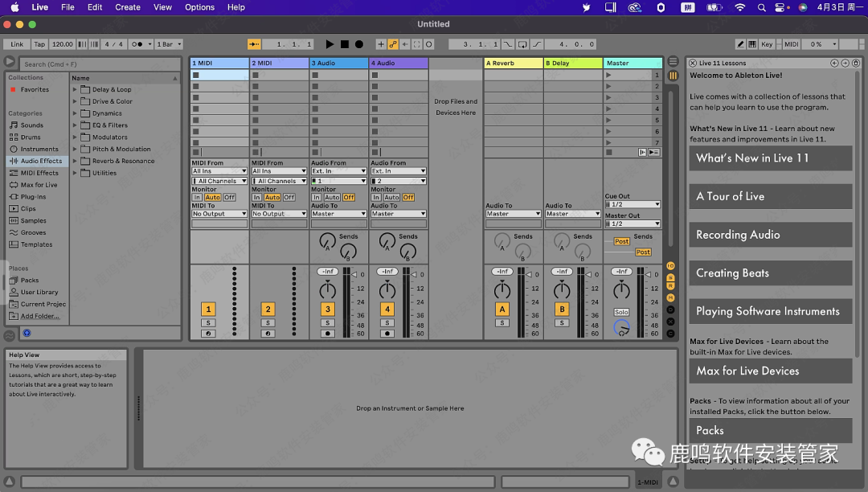Arm track 3 Audio for recording
The height and width of the screenshot is (492, 868).
(327, 333)
